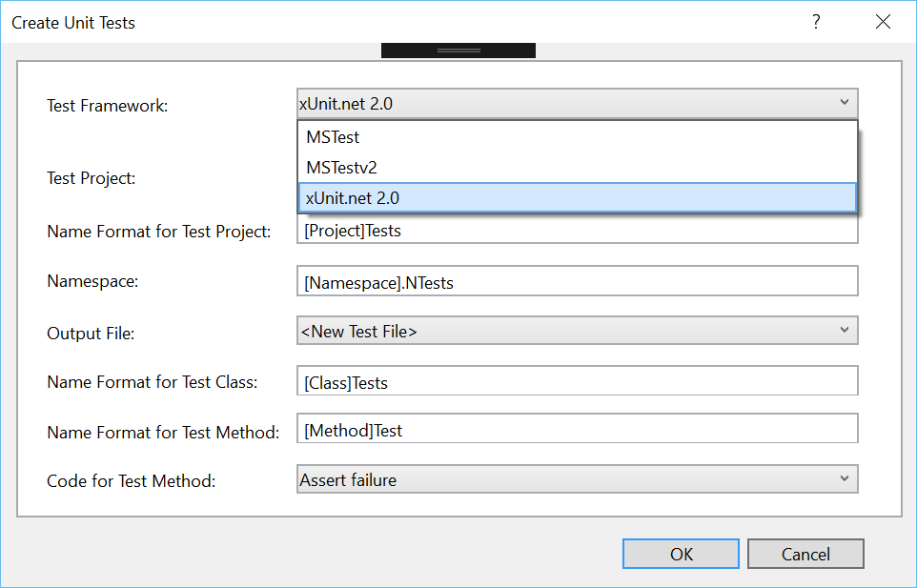Expand the Output File dropdown arrow

844,330
